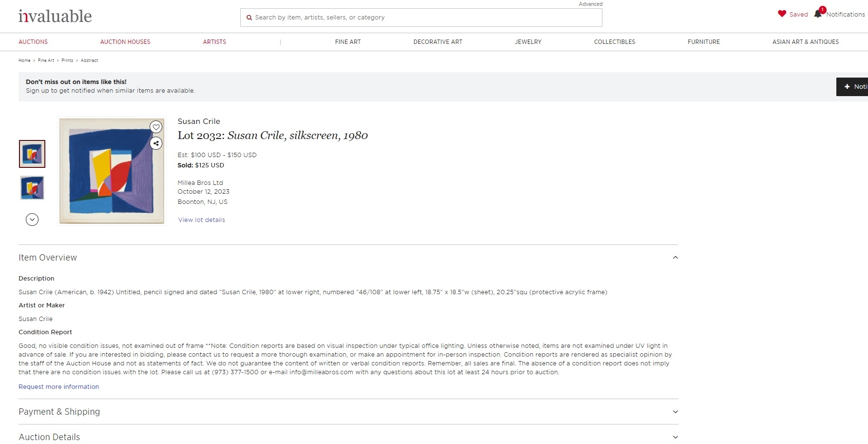Open the View lot details link
The image size is (868, 444).
tap(201, 220)
